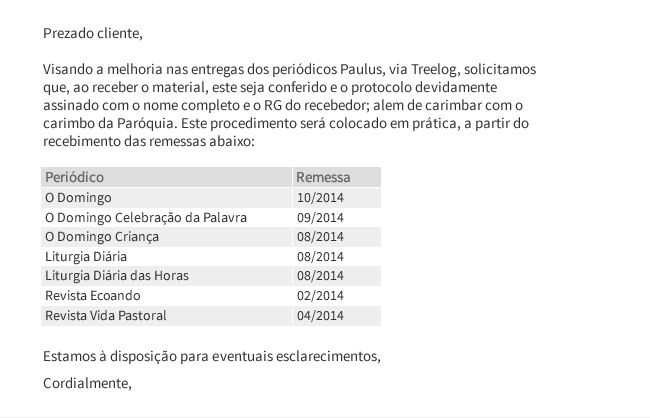The image size is (650, 418).
Task: Click the "Cordialmente," sign-off text
Action: coord(88,382)
